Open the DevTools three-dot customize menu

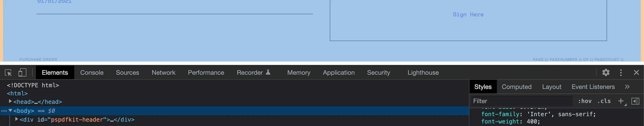pyautogui.click(x=621, y=72)
